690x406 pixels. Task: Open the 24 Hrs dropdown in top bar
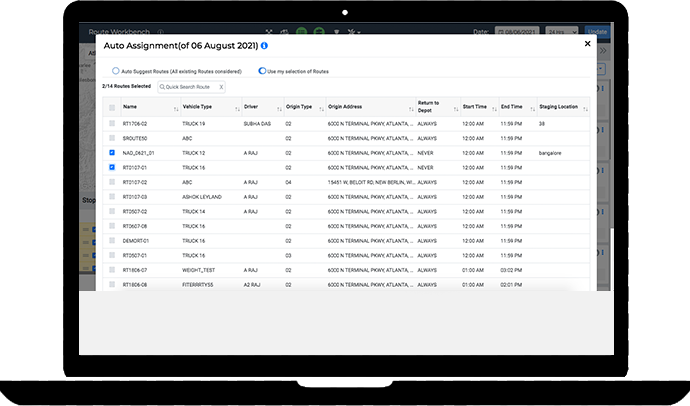tap(564, 32)
